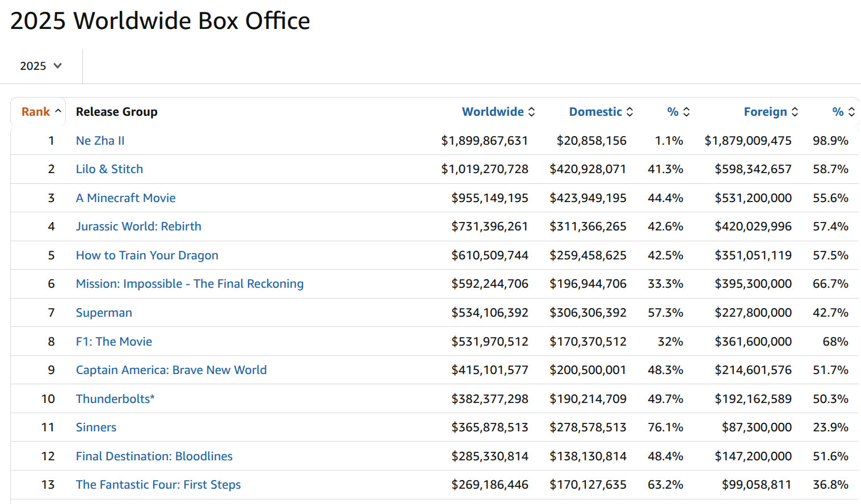View The Fantastic Four: First Steps
Image resolution: width=861 pixels, height=504 pixels.
click(x=158, y=485)
